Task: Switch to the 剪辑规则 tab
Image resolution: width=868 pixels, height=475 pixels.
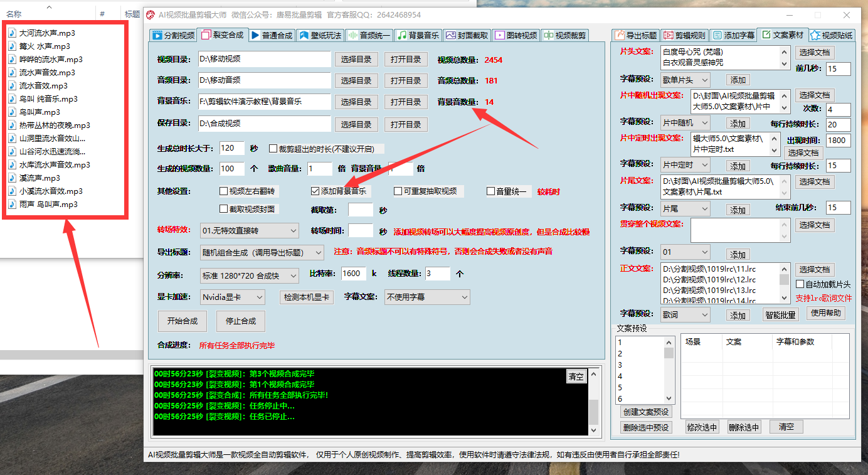Action: pyautogui.click(x=684, y=36)
